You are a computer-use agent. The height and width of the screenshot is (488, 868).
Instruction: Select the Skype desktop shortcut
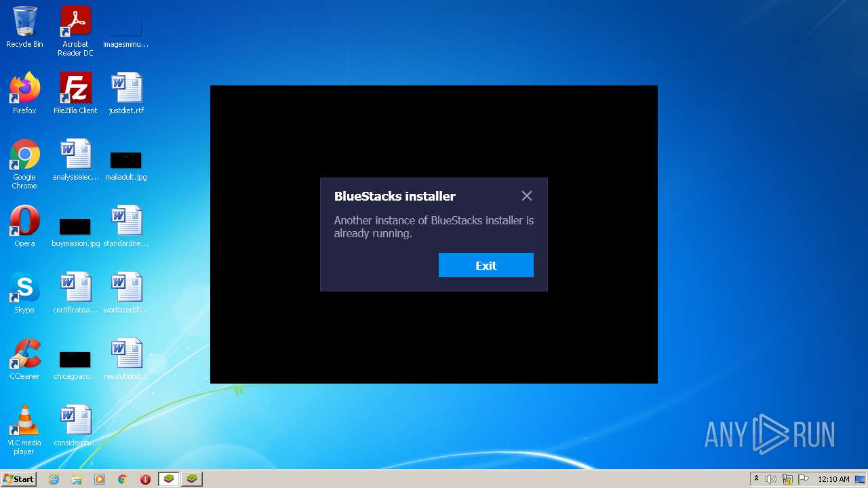[x=24, y=293]
